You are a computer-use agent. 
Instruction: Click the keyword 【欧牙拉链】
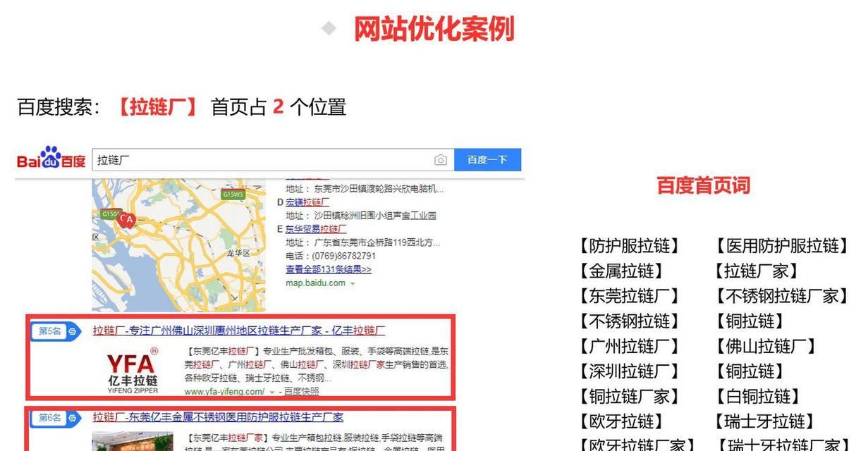pyautogui.click(x=621, y=421)
